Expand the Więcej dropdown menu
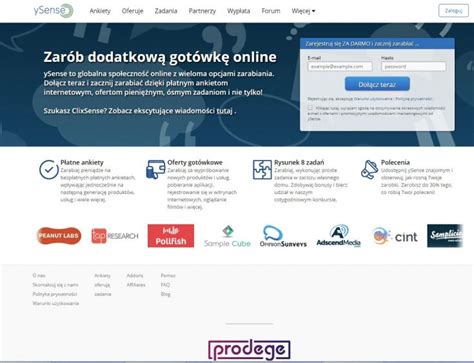 [x=303, y=11]
